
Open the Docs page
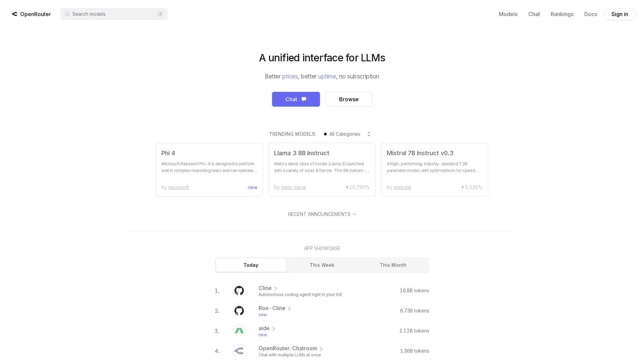point(590,14)
